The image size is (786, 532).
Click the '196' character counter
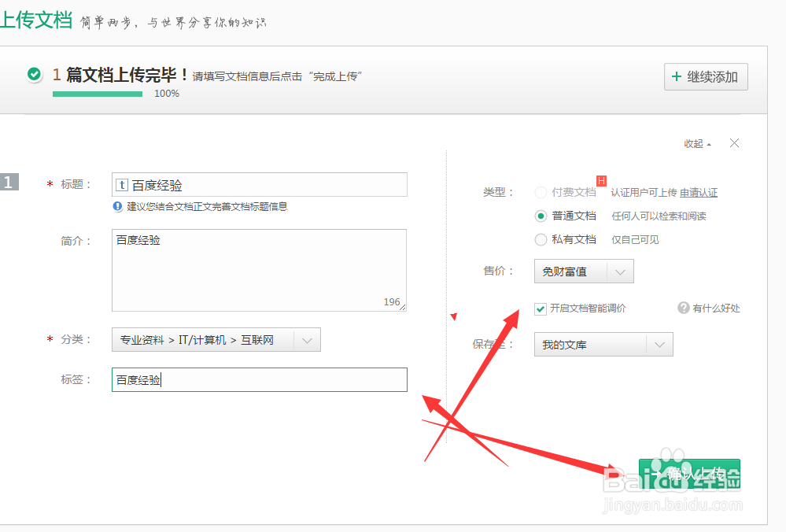[392, 302]
